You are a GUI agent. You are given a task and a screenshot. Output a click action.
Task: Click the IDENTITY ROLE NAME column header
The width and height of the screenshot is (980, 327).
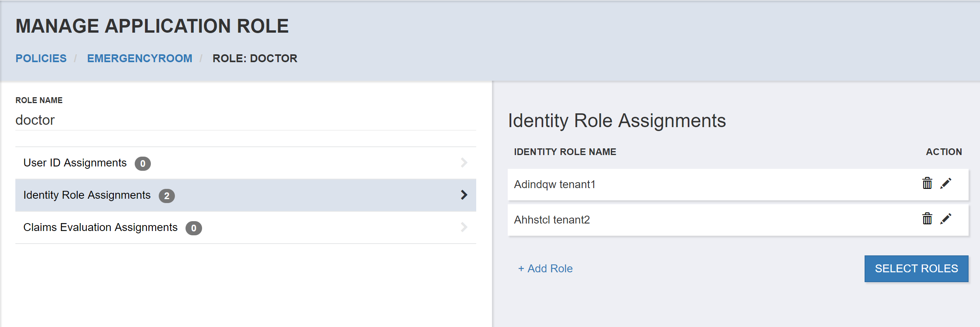tap(565, 152)
